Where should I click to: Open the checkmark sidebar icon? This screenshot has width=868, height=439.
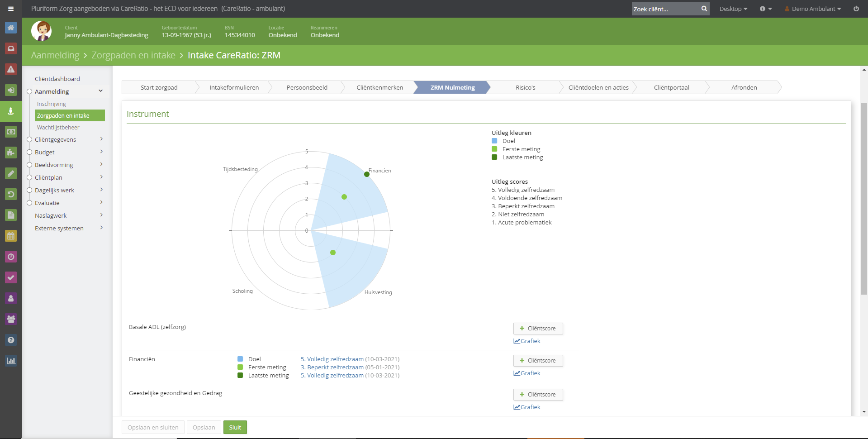click(x=11, y=277)
